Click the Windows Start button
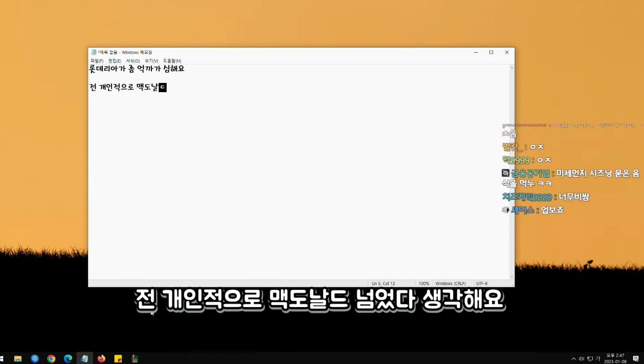644x364 pixels. (2, 358)
